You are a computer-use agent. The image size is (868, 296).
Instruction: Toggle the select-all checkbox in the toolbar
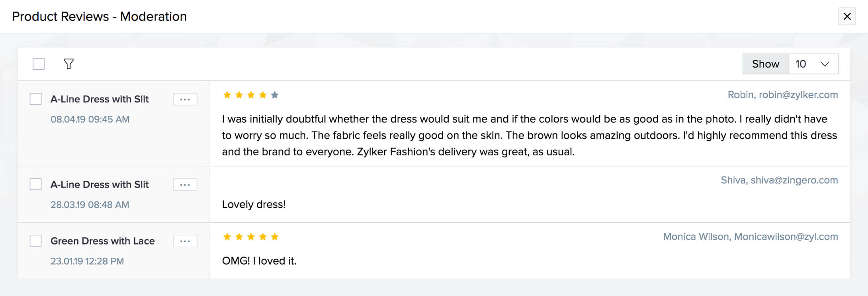click(x=39, y=64)
